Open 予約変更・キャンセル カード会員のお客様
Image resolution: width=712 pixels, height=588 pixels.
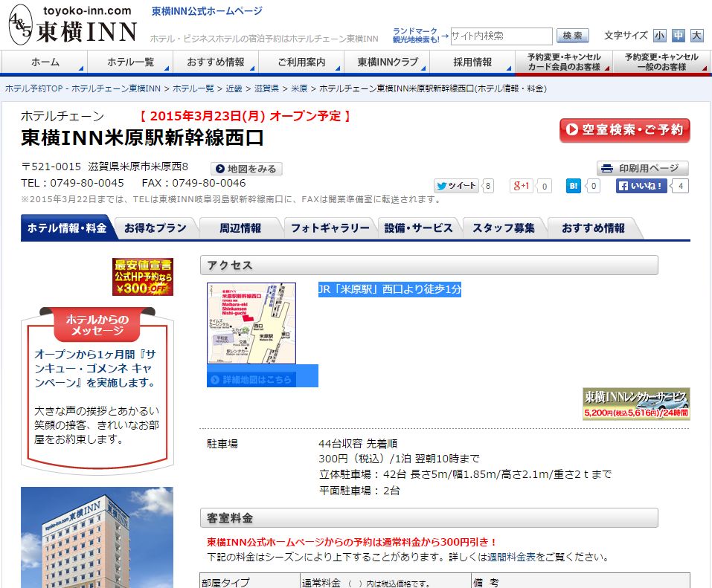pos(564,62)
